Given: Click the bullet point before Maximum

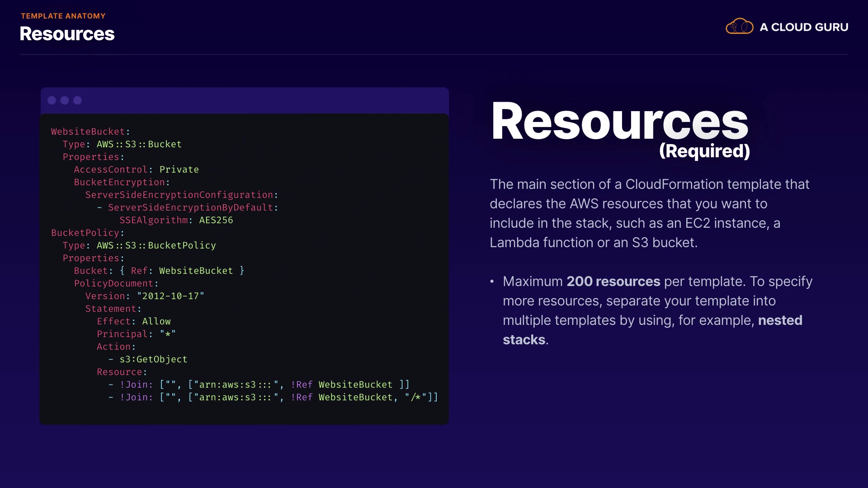Looking at the screenshot, I should [492, 282].
